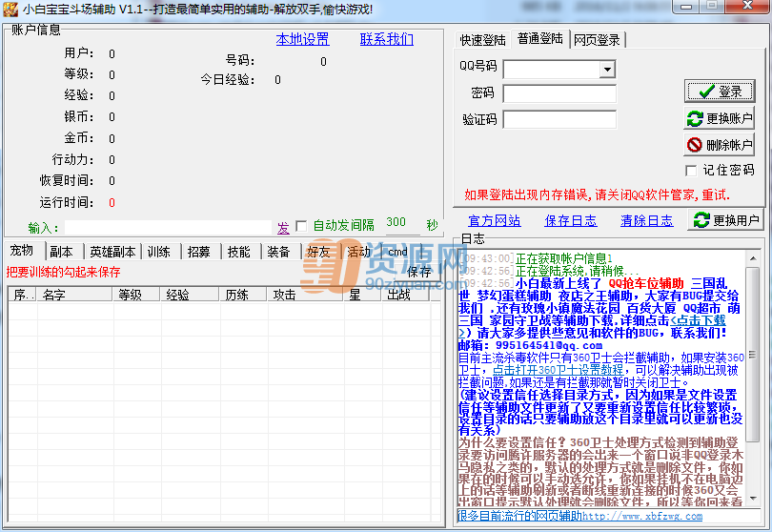Screen dimensions: 772x532
Task: Click the 清除日志 clear log link
Action: (x=646, y=220)
